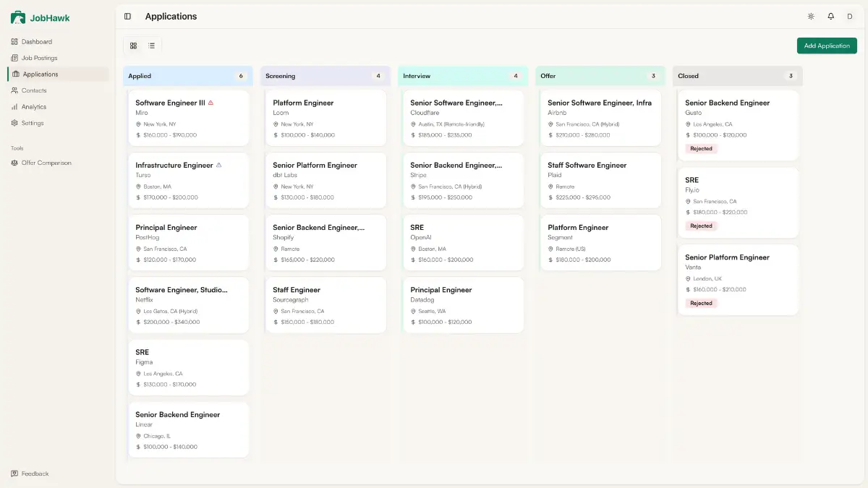Click the Closed column header
This screenshot has height=488, width=868.
pos(738,76)
